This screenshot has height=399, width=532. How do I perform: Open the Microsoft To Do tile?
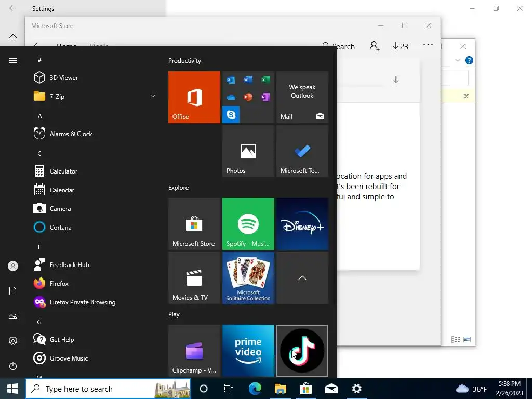(x=302, y=151)
